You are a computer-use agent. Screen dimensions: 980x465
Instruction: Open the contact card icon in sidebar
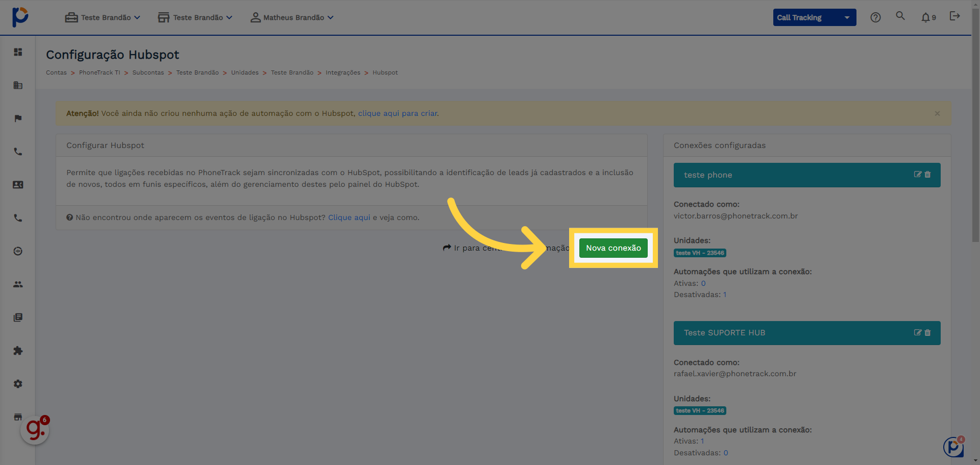point(18,185)
